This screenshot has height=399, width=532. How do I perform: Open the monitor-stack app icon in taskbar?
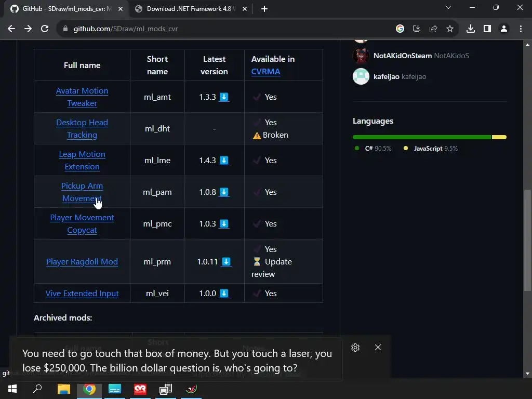166,389
